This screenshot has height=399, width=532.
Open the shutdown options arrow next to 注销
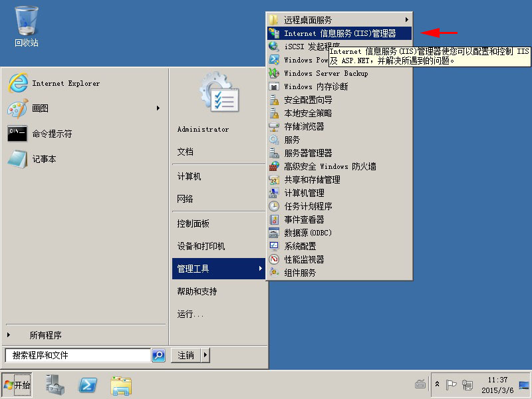tap(205, 355)
